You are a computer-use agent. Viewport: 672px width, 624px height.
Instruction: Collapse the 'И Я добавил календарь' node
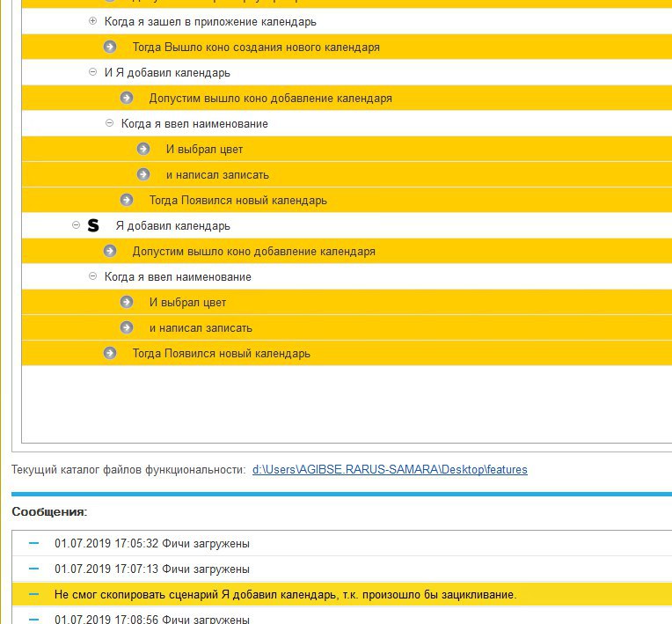click(92, 72)
